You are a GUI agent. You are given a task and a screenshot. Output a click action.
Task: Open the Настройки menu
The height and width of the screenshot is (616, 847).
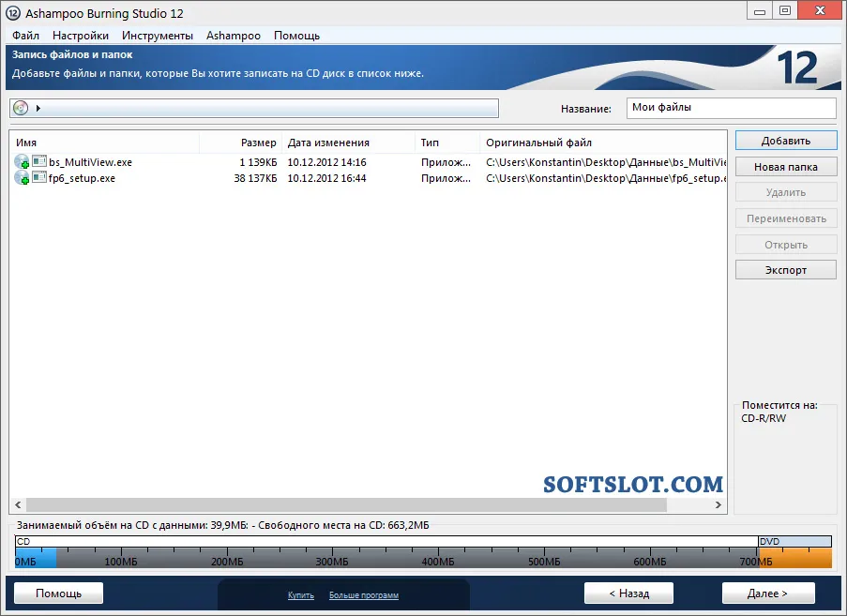coord(81,36)
